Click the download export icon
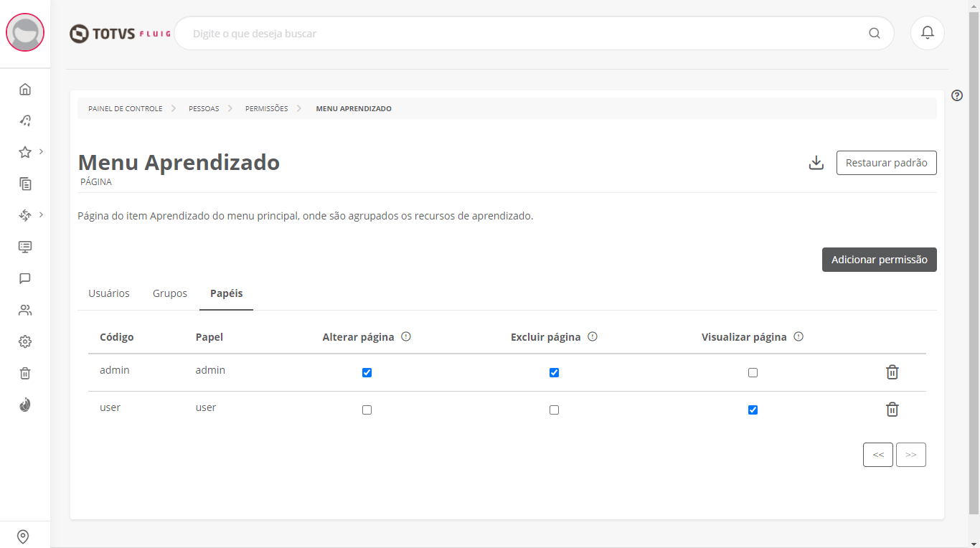The image size is (980, 548). 816,163
